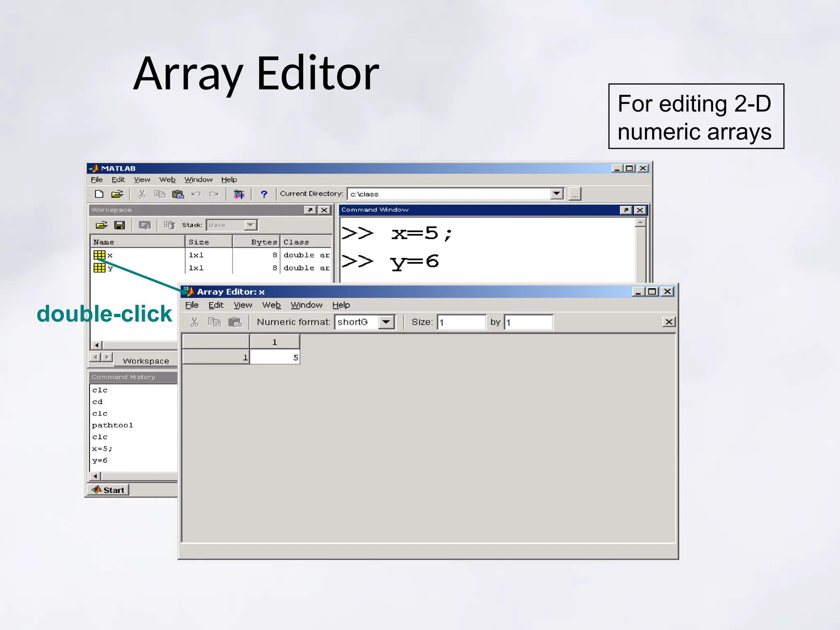Screen dimensions: 840x630
Task: Undock the Command Window panel
Action: [x=626, y=210]
